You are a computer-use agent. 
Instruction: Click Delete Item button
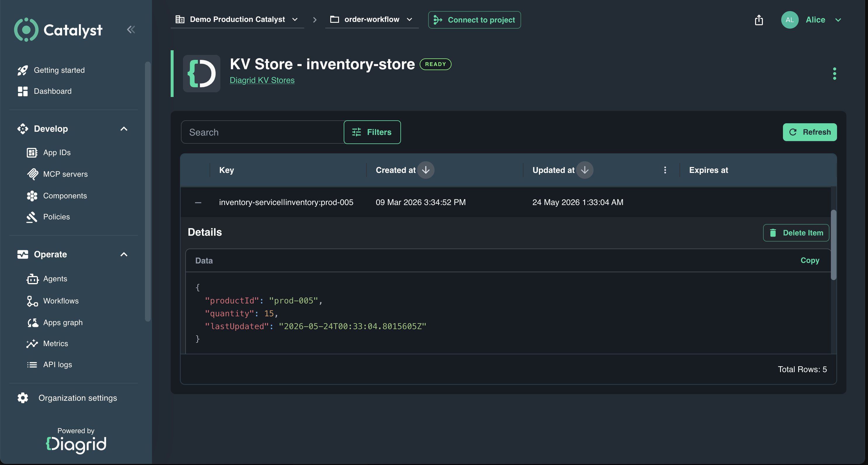point(796,233)
